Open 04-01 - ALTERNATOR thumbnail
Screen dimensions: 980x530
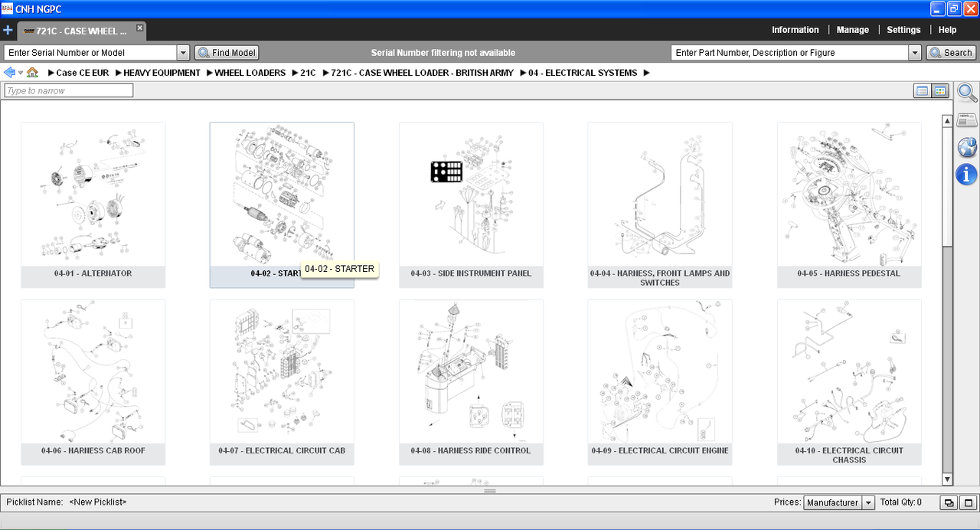(x=93, y=204)
